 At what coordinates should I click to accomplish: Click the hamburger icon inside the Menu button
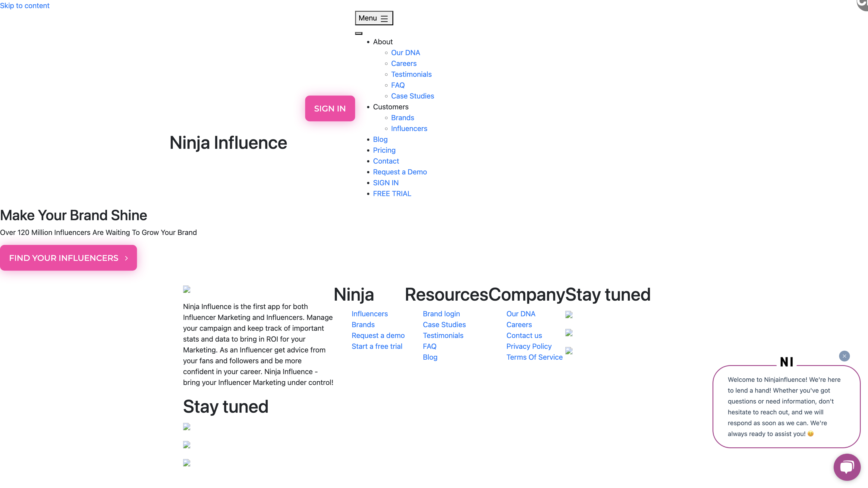tap(384, 18)
